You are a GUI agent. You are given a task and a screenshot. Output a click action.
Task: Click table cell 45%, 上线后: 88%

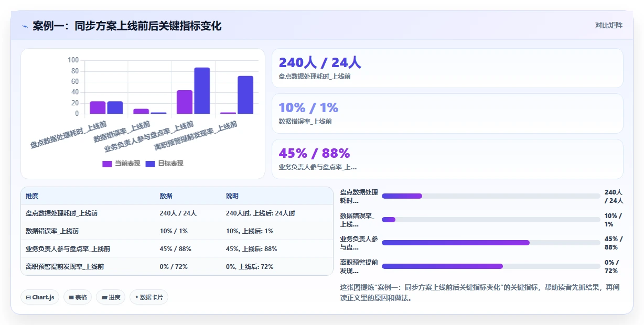pyautogui.click(x=252, y=249)
